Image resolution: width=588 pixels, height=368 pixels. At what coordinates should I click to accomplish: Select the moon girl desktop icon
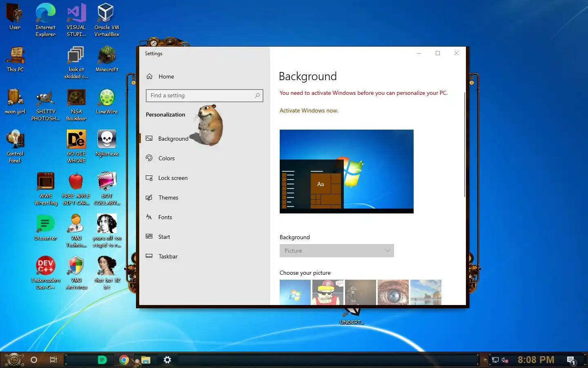(x=15, y=101)
